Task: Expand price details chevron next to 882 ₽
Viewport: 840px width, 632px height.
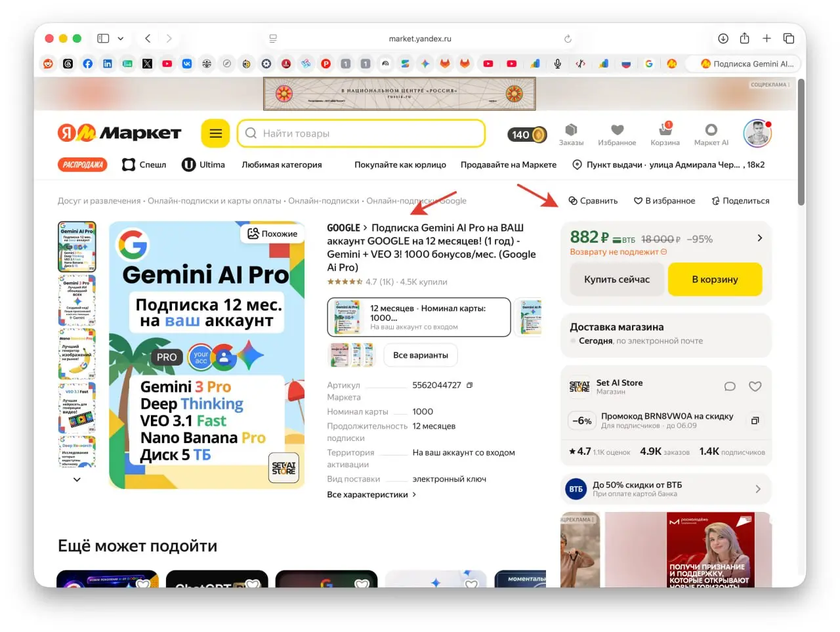Action: pos(759,238)
